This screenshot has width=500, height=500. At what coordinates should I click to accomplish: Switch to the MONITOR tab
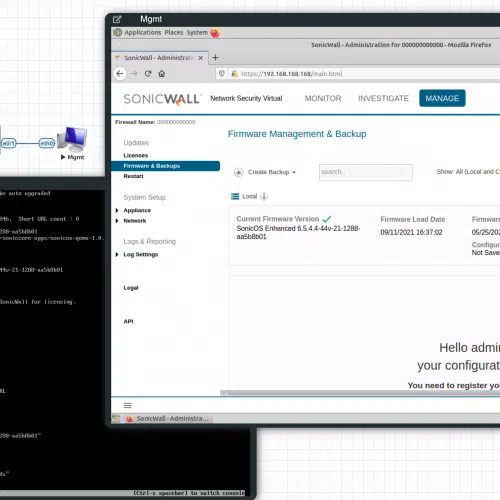[323, 98]
